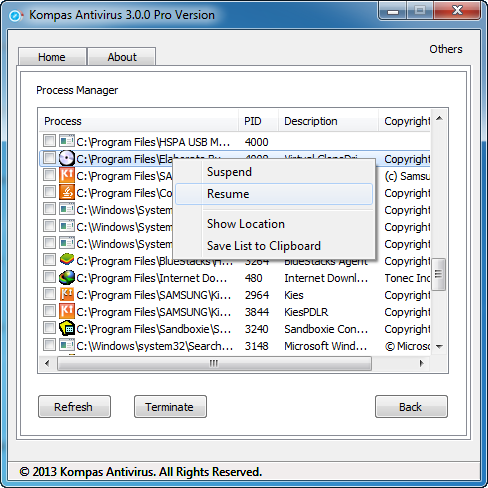Screen dimensions: 488x488
Task: Click the Search process icon PID 3148
Action: [x=67, y=345]
